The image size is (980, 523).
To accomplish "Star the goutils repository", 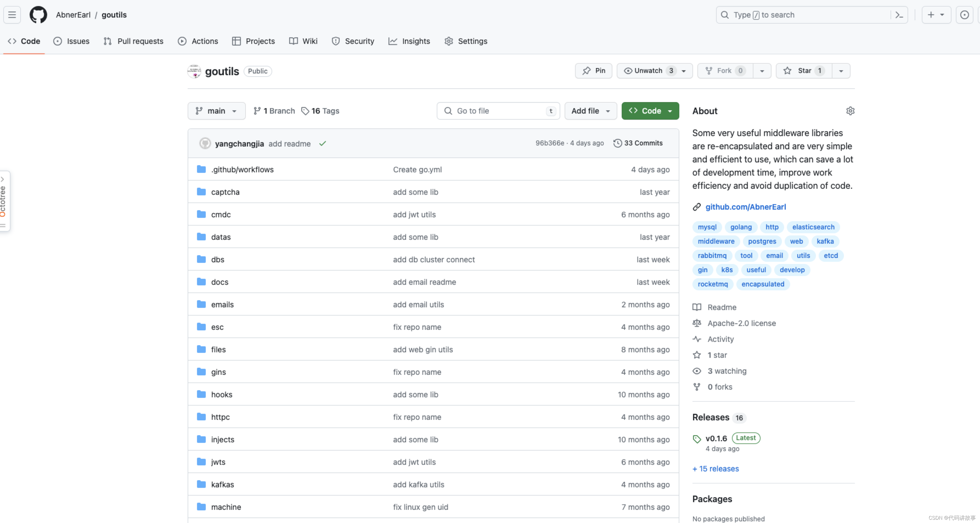I will pyautogui.click(x=804, y=71).
